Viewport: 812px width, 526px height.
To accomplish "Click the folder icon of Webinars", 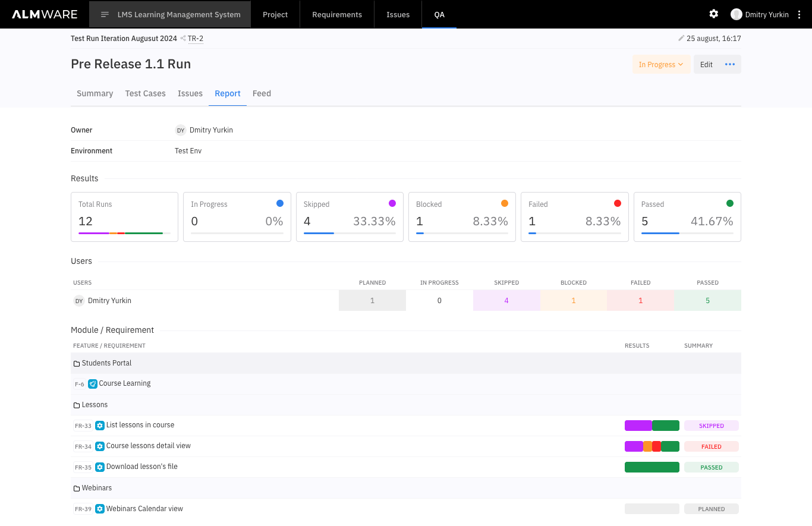I will pyautogui.click(x=77, y=488).
